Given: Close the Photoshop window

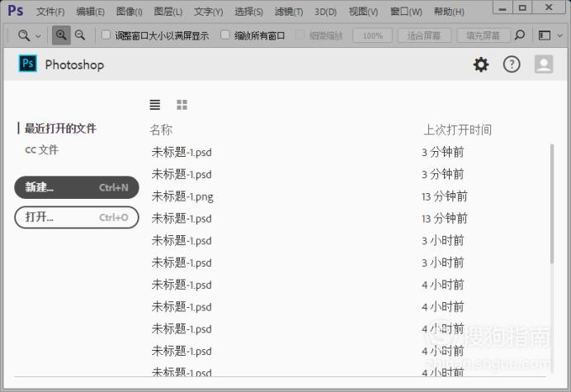Looking at the screenshot, I should tap(549, 7).
